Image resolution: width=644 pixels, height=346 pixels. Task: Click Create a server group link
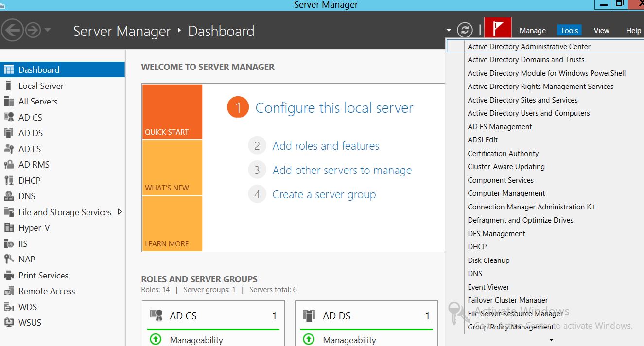[324, 194]
